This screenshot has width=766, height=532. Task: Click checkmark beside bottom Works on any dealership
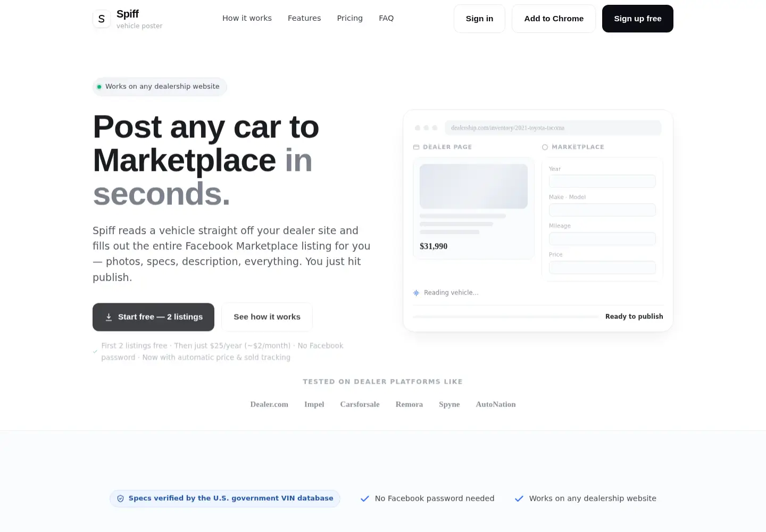click(x=519, y=498)
